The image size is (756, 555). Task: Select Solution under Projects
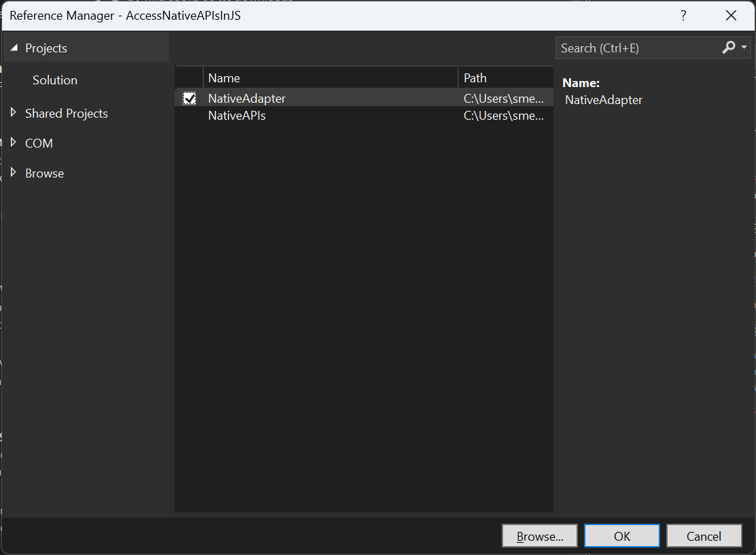54,80
